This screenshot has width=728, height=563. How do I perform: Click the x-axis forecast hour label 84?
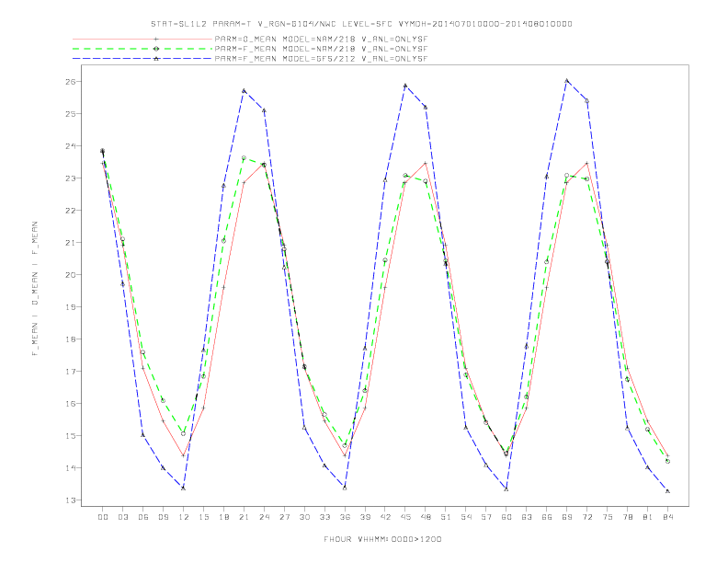click(x=667, y=517)
